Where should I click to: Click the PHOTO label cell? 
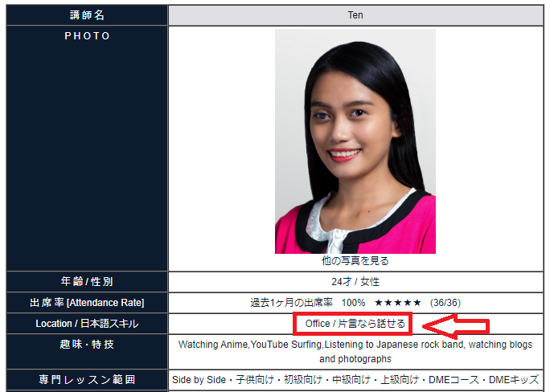coord(87,149)
